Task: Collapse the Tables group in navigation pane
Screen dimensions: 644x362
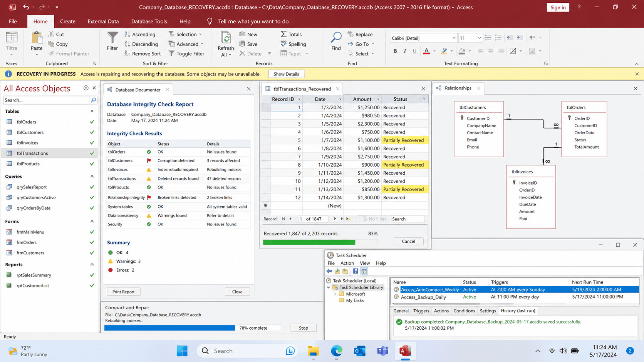Action: [x=92, y=111]
